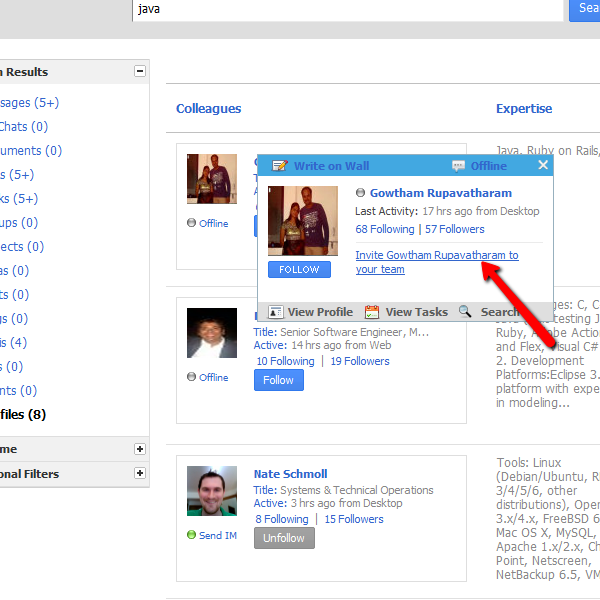Click Invite Gowtham Rupavatharam to your team
This screenshot has width=600, height=600.
[437, 262]
